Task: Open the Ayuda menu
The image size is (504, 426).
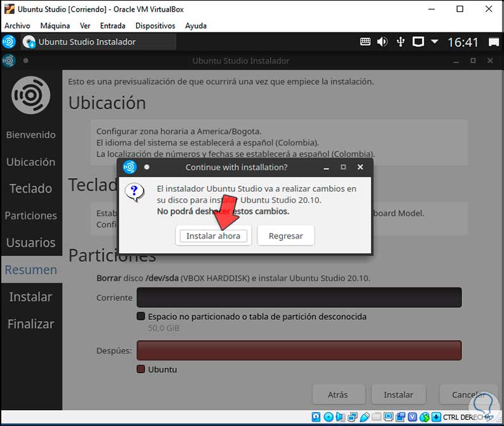Action: click(x=196, y=25)
